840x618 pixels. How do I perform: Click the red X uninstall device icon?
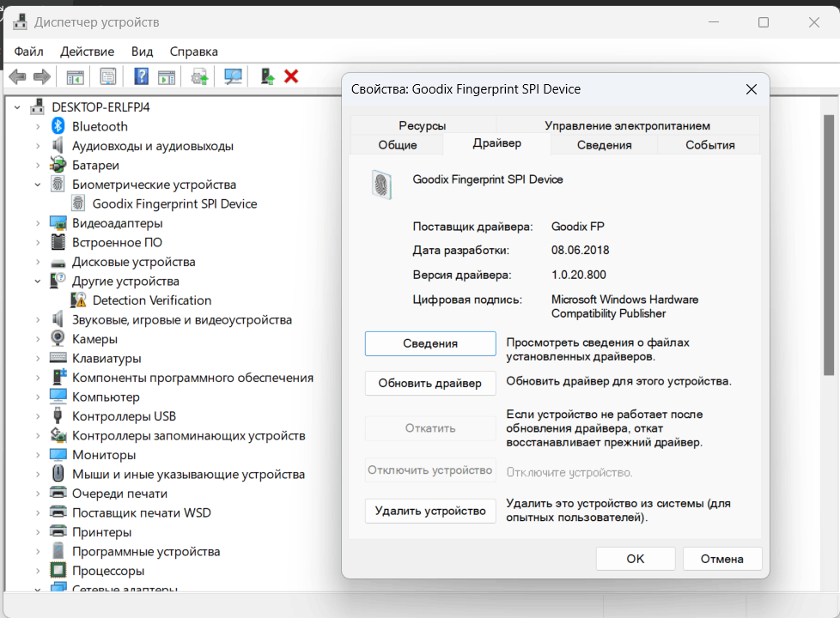[291, 76]
